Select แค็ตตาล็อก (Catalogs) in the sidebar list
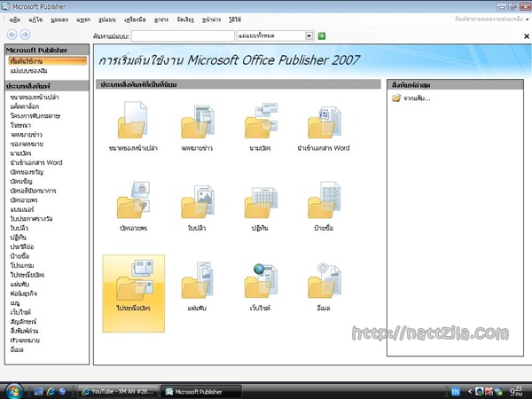This screenshot has height=399, width=532. (x=25, y=106)
